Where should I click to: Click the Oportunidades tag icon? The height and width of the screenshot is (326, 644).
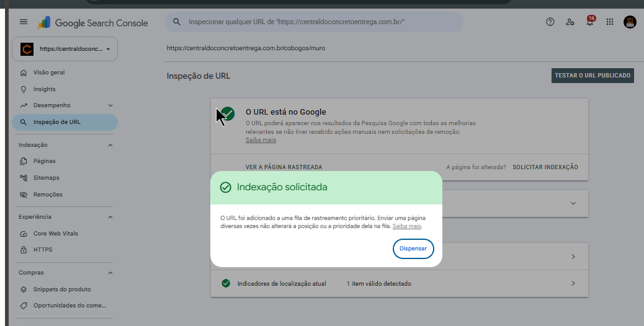click(x=24, y=306)
